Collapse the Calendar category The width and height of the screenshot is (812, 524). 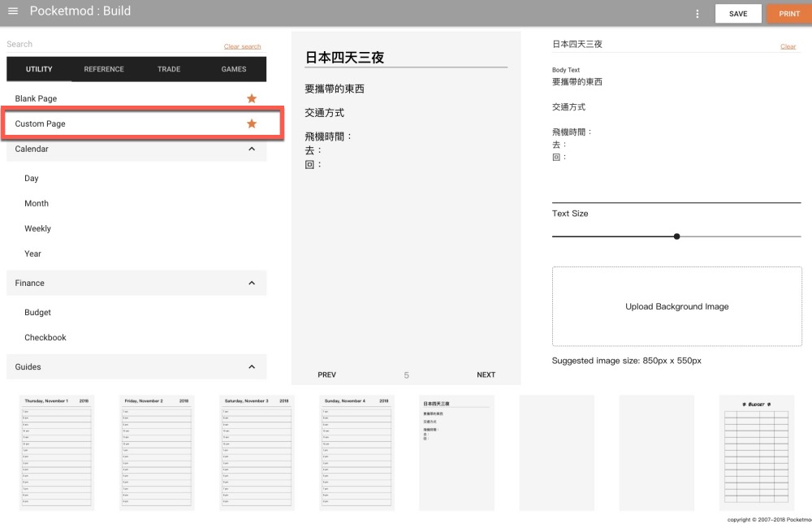click(252, 149)
